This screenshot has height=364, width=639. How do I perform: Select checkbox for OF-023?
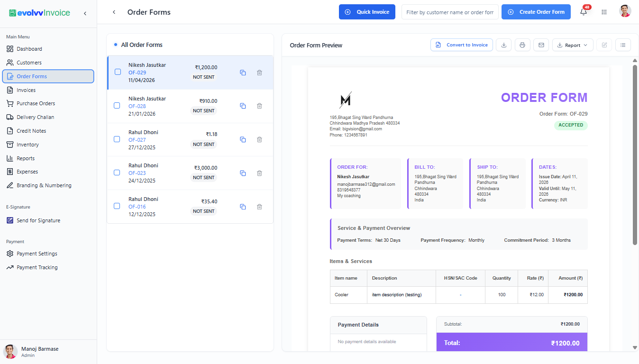point(117,173)
